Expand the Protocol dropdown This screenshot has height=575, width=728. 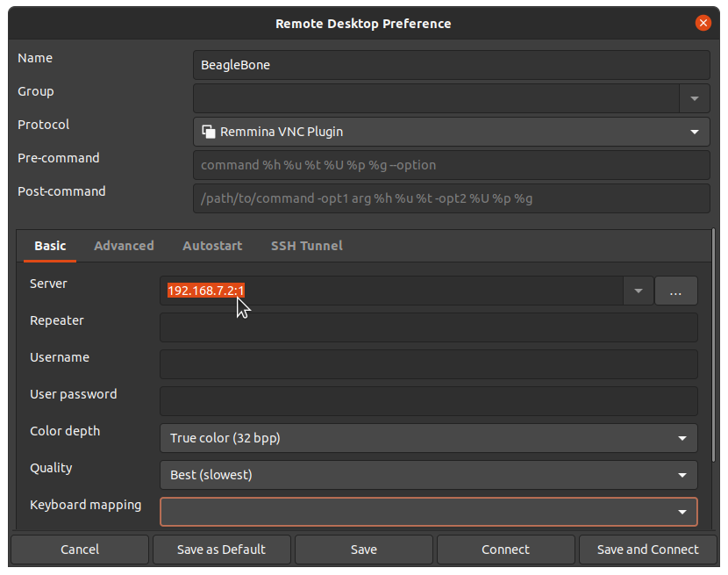pos(694,132)
